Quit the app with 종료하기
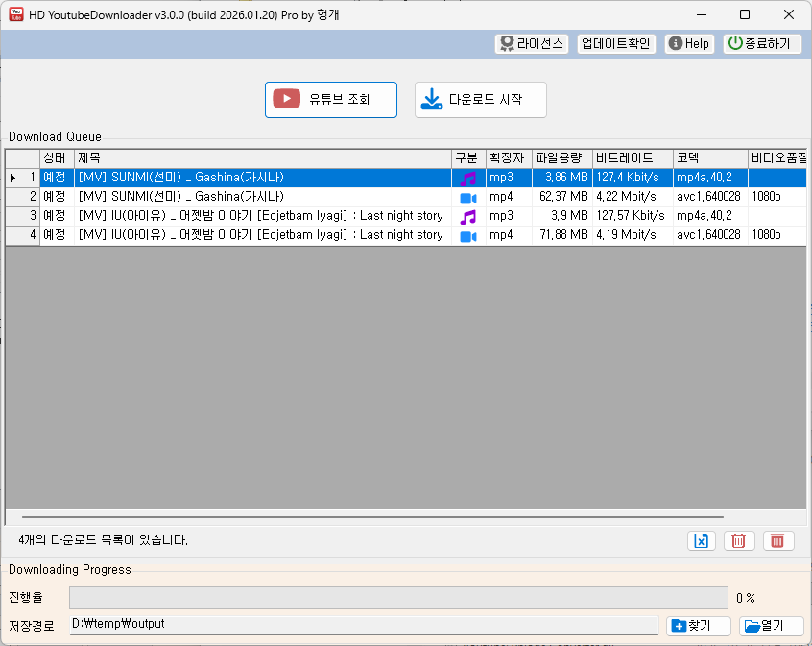Viewport: 812px width, 646px height. coord(762,43)
